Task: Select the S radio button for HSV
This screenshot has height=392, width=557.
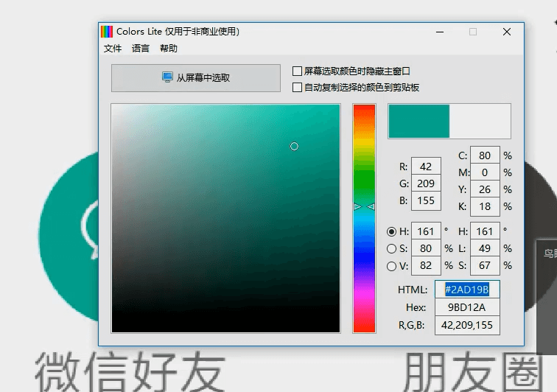Action: click(391, 249)
